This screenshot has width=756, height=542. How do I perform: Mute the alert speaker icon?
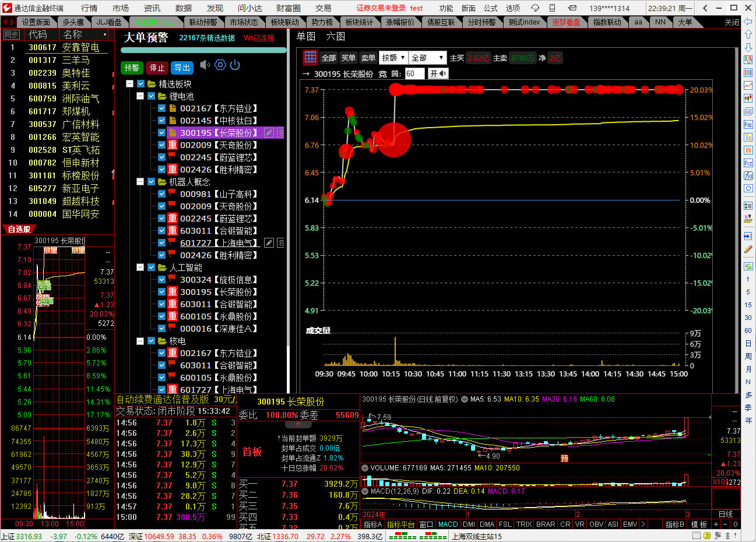(x=205, y=65)
